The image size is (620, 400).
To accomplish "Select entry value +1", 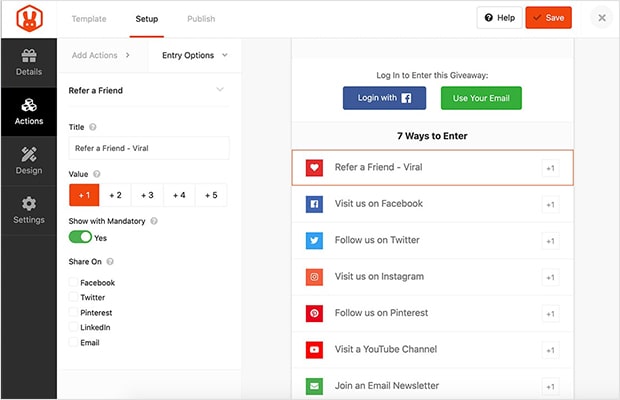I will pyautogui.click(x=84, y=195).
